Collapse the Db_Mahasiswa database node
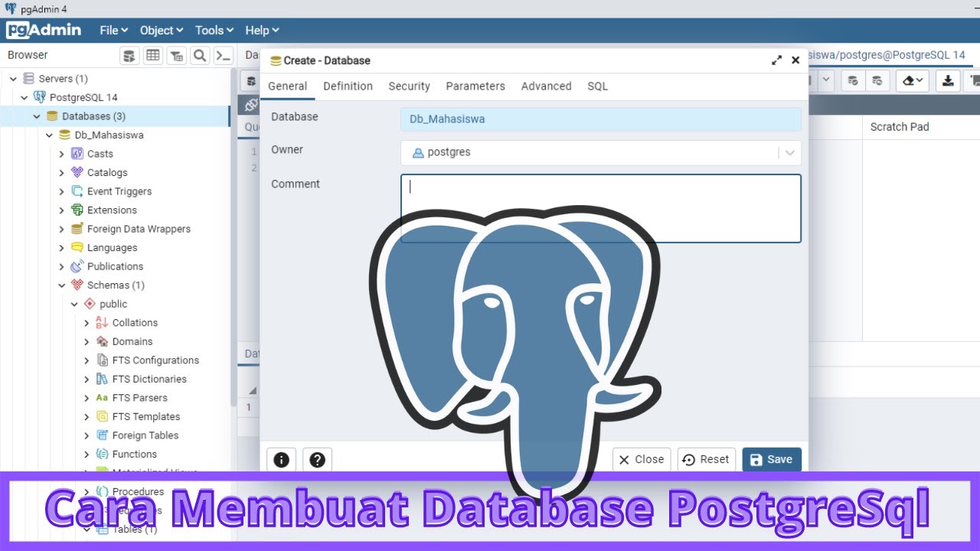Screen dimensions: 980x551 click(x=50, y=135)
